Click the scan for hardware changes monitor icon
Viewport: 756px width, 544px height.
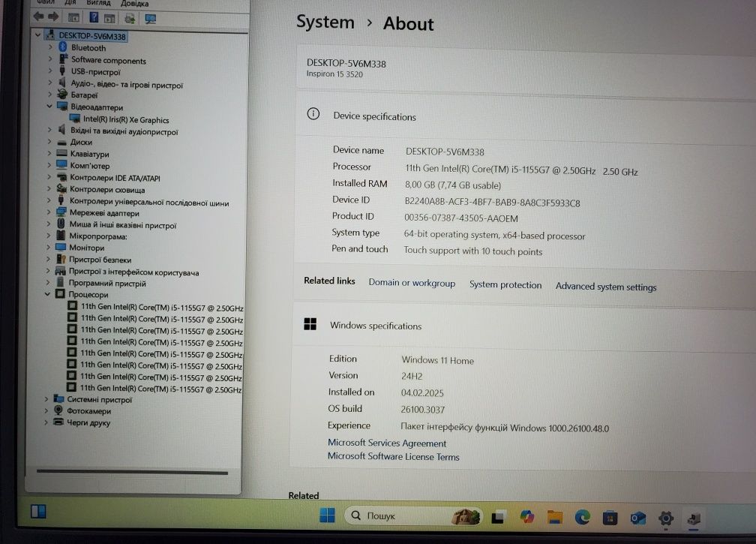point(151,20)
